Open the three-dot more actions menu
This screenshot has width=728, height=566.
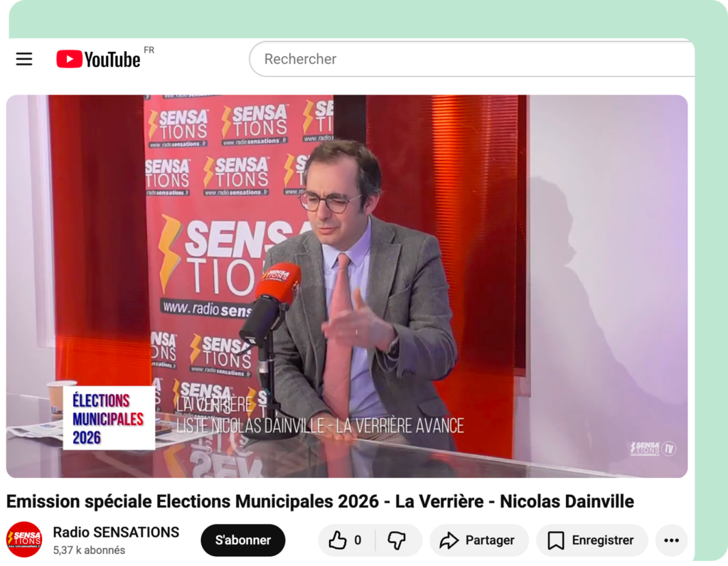coord(671,540)
